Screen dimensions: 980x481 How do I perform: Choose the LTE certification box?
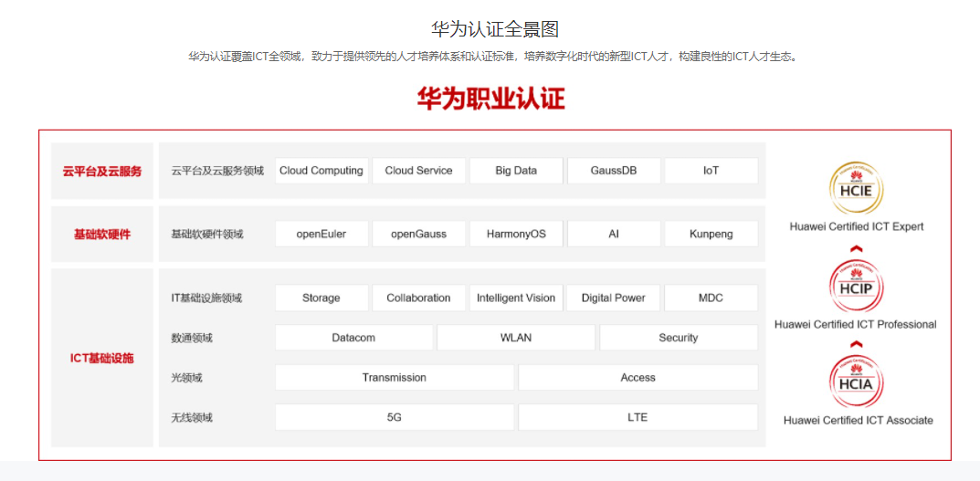[x=638, y=417]
